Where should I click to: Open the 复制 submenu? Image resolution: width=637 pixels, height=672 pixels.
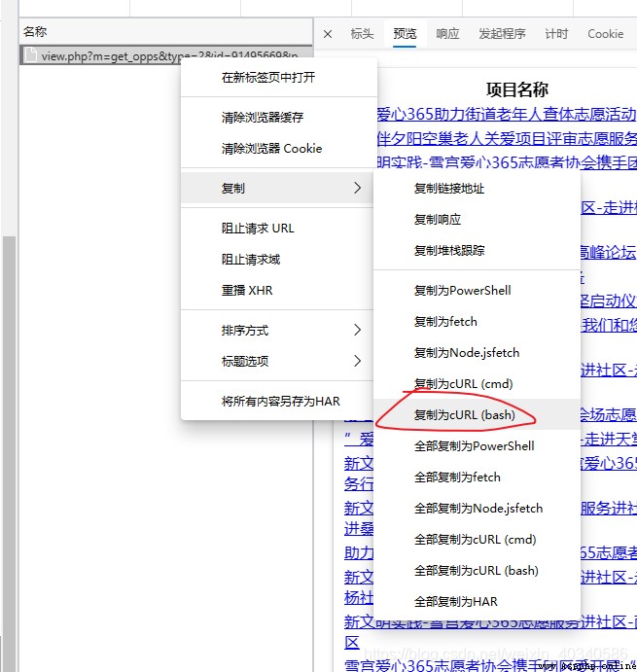277,188
